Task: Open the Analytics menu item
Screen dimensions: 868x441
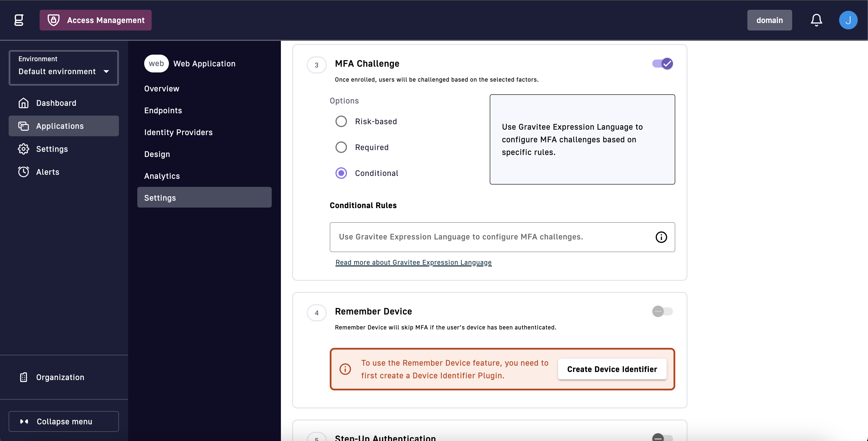Action: point(162,176)
